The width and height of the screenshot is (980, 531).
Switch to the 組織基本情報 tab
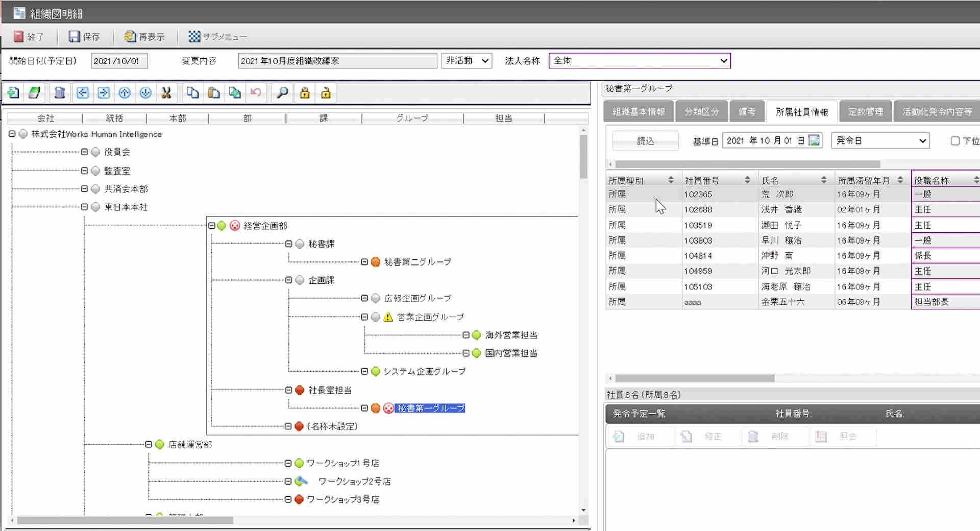pos(639,112)
